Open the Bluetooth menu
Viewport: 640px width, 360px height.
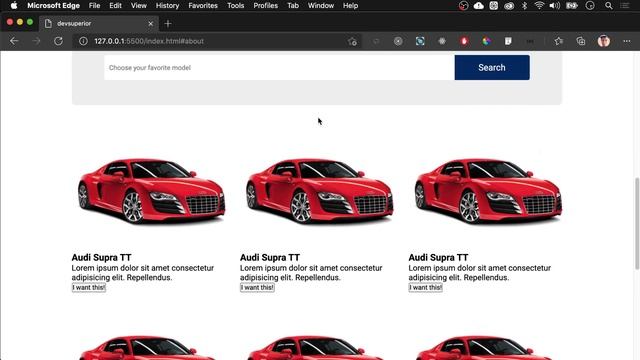coord(525,6)
